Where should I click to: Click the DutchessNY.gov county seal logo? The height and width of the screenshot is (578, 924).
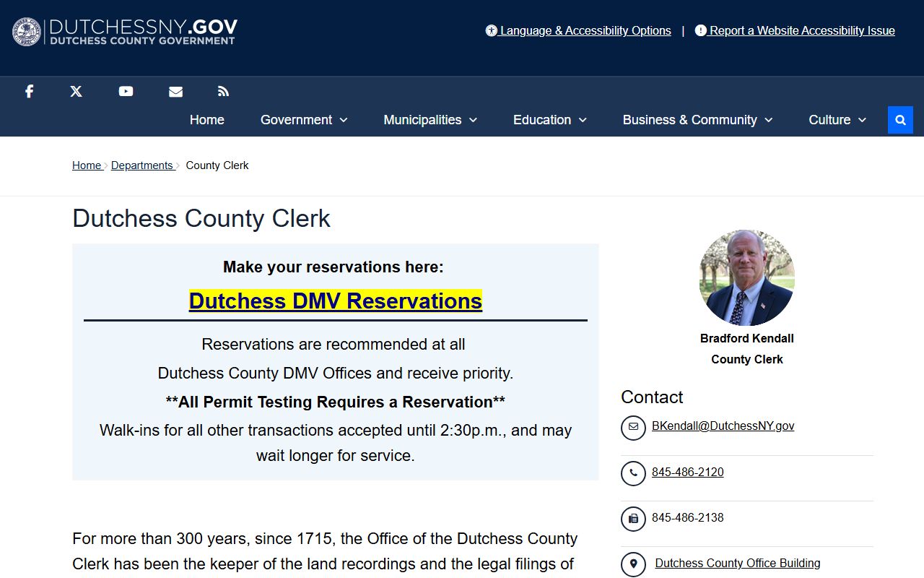click(27, 32)
